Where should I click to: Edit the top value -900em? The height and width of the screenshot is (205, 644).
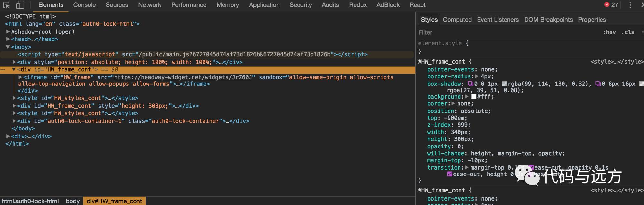[454, 118]
